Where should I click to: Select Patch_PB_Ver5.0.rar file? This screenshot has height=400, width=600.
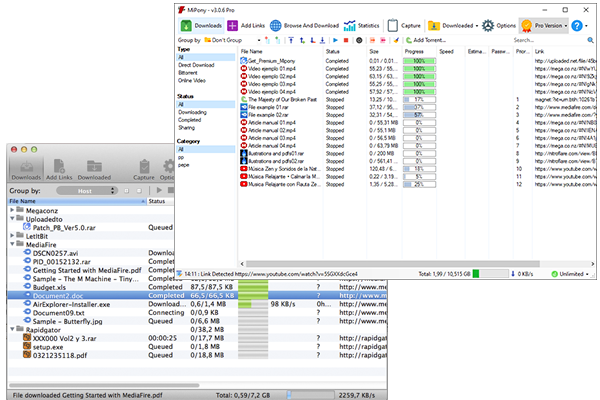coord(64,227)
